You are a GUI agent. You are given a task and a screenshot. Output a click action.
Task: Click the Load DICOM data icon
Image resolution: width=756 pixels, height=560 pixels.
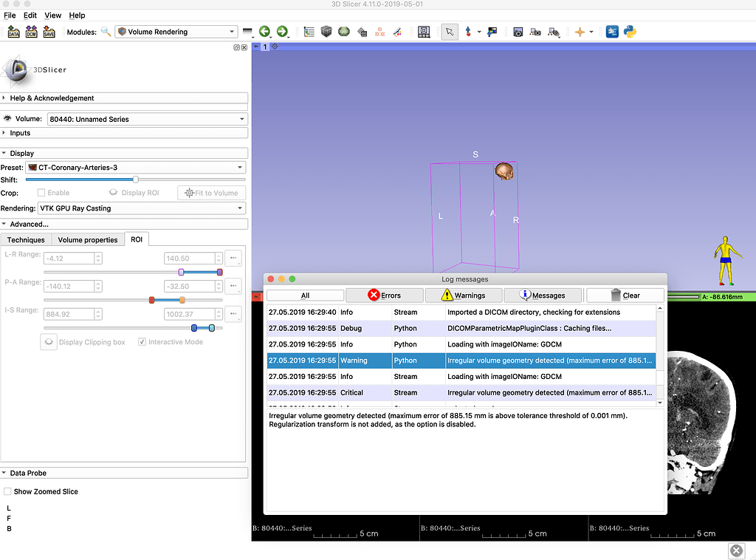[32, 32]
